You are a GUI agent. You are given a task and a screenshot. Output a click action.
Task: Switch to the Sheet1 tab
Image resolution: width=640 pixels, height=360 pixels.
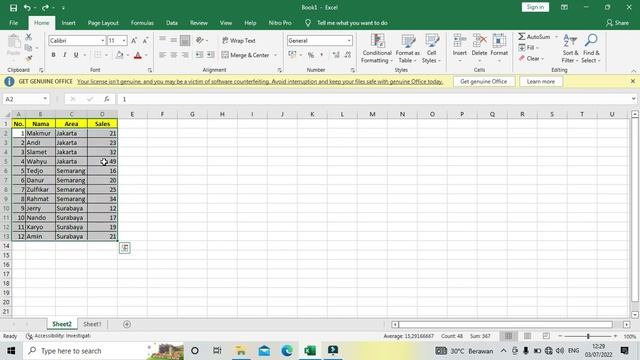[92, 324]
